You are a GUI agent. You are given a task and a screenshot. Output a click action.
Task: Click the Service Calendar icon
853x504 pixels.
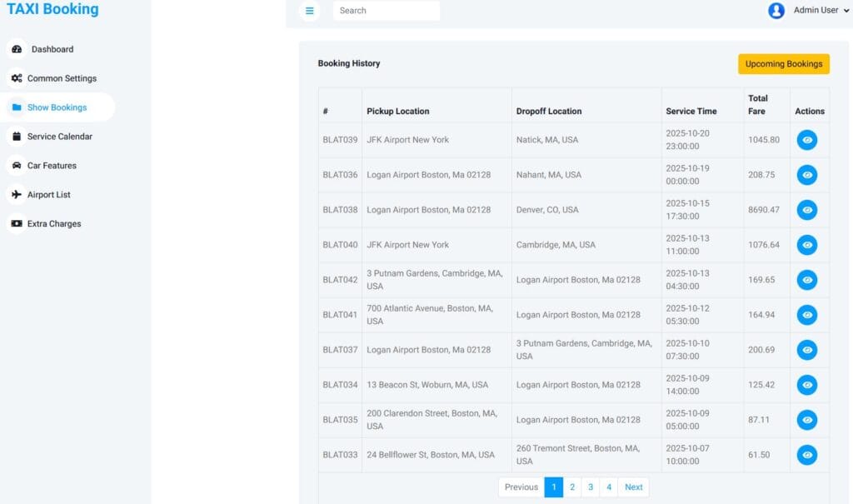(17, 136)
